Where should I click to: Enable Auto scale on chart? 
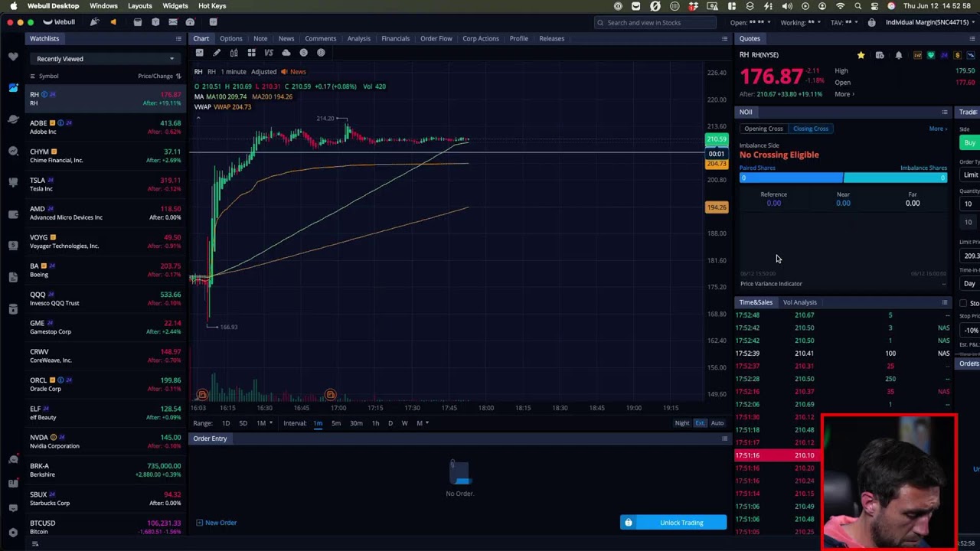click(717, 423)
